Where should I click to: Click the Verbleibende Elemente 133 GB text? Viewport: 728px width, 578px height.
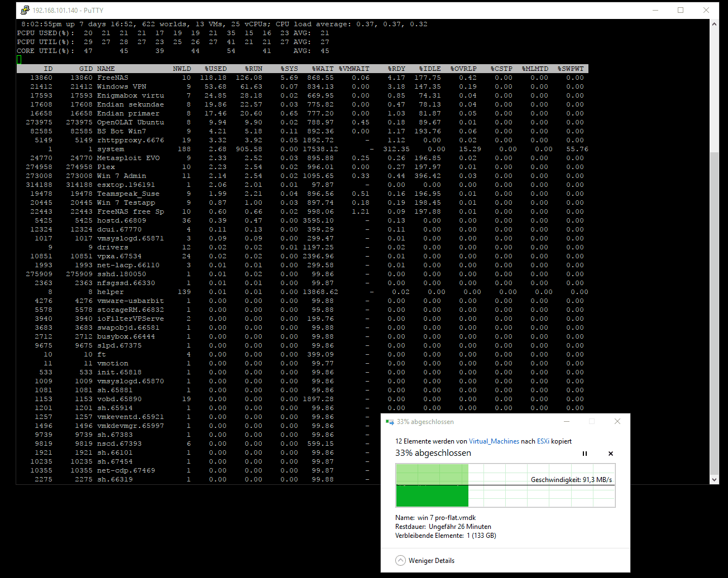point(446,536)
